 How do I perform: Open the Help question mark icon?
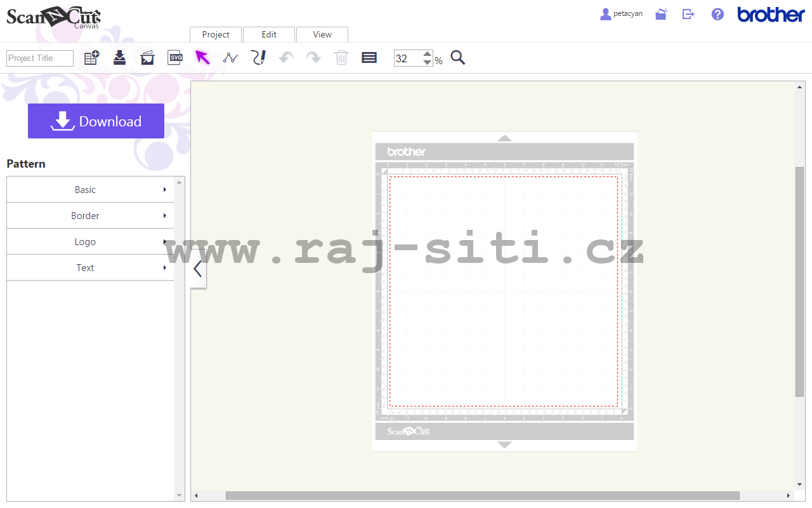pos(717,14)
